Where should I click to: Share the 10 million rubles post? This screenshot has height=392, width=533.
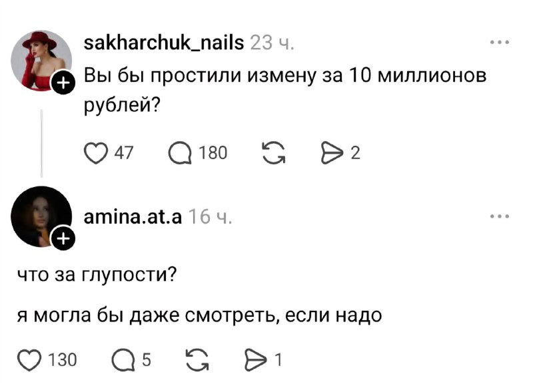pyautogui.click(x=331, y=153)
